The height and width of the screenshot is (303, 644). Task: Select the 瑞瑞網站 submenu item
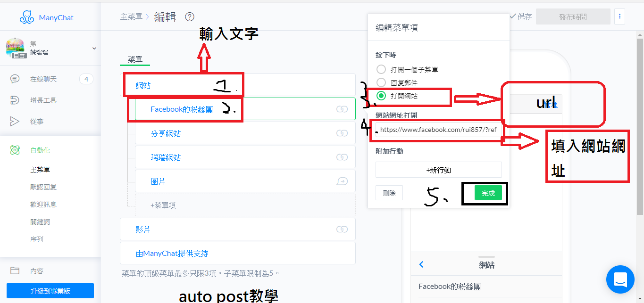pyautogui.click(x=245, y=157)
